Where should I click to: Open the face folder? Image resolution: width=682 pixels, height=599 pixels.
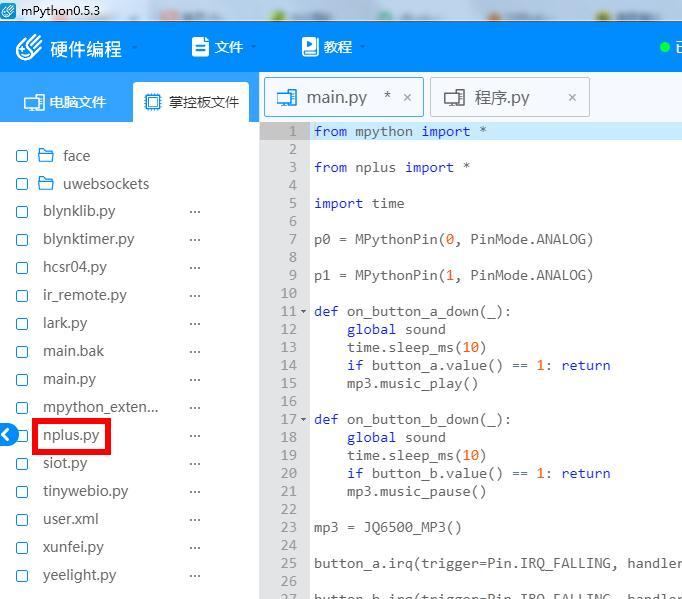point(64,155)
